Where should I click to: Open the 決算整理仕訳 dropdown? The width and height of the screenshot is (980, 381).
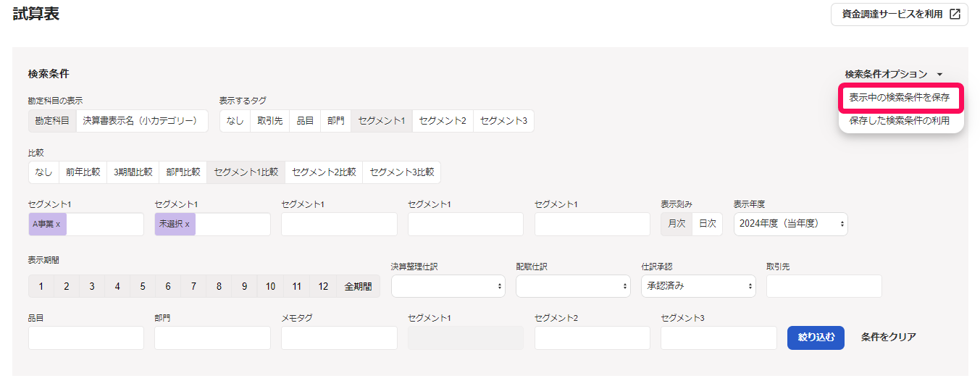click(x=448, y=286)
